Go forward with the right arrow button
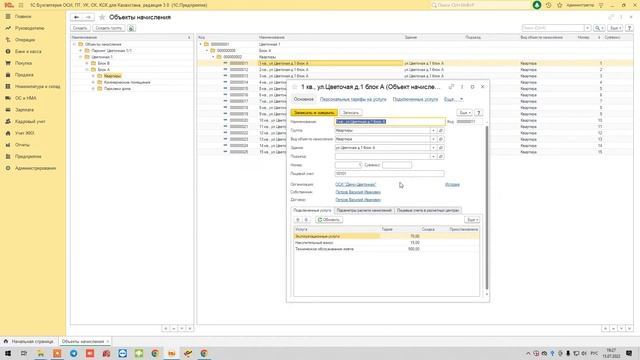 pos(88,17)
